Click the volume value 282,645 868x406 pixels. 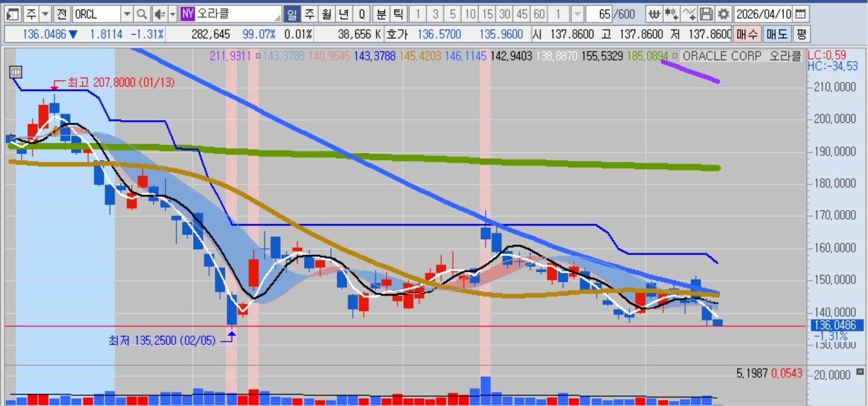point(210,34)
